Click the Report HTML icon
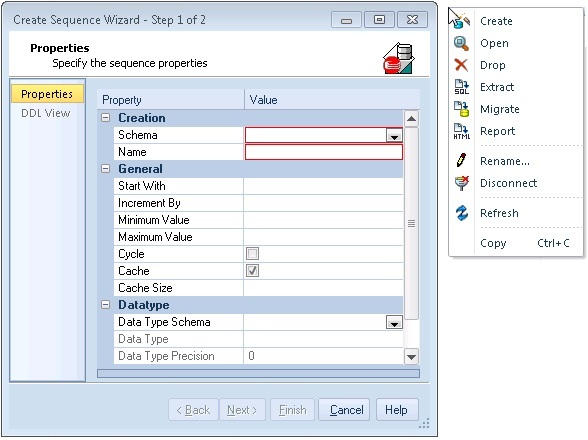 tap(462, 131)
